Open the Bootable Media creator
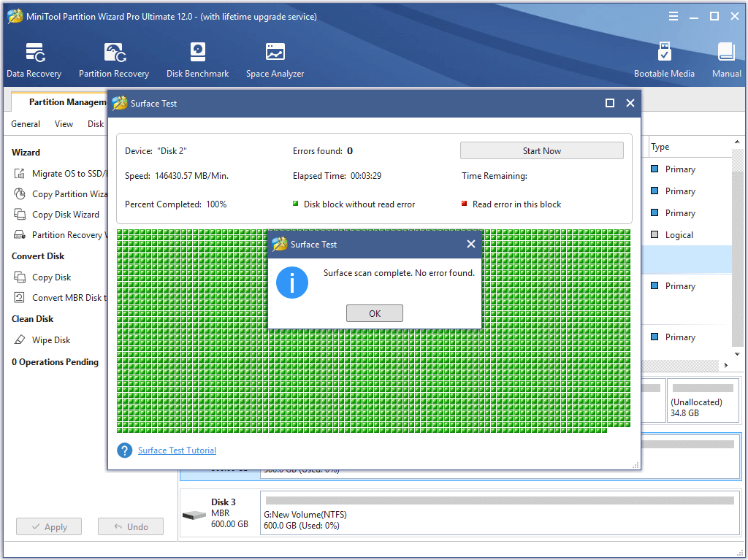Viewport: 748px width, 560px height. click(665, 58)
